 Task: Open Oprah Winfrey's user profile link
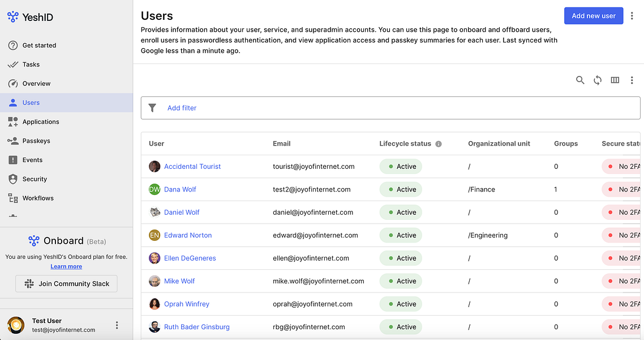(187, 304)
